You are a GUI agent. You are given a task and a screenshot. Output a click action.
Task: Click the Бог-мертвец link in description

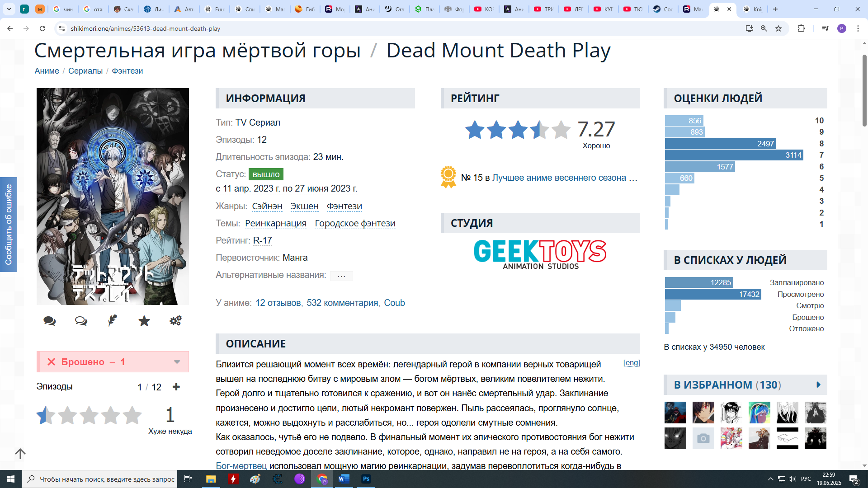[241, 465]
